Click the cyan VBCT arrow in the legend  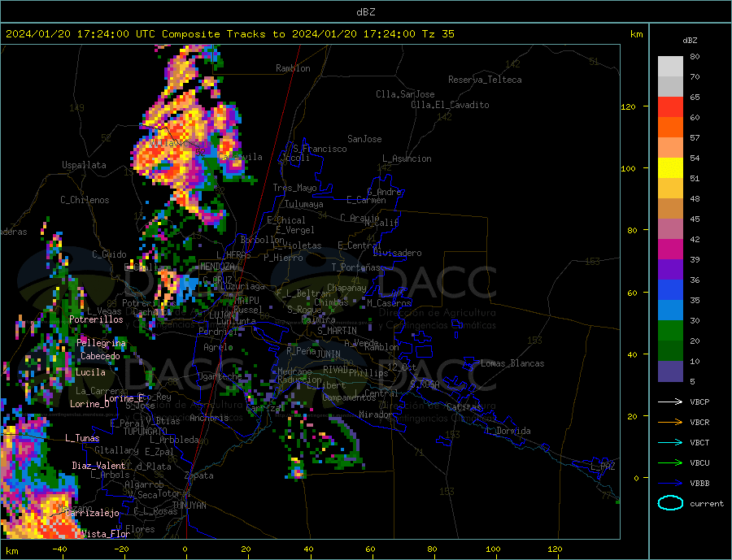[670, 442]
